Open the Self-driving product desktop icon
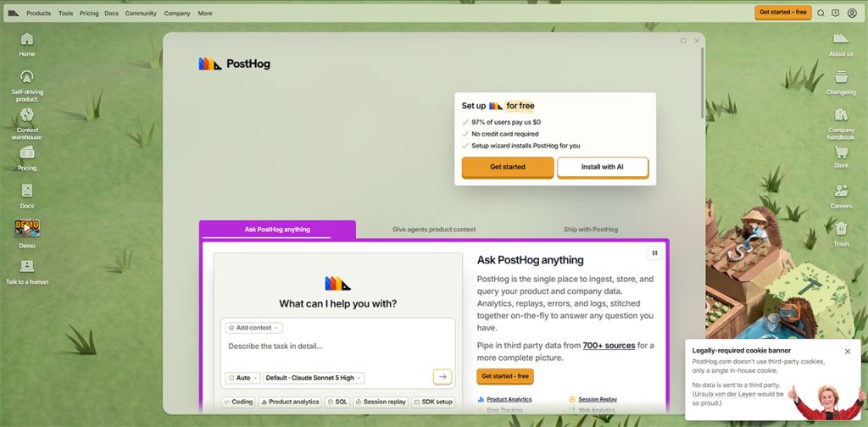868x427 pixels. click(26, 86)
